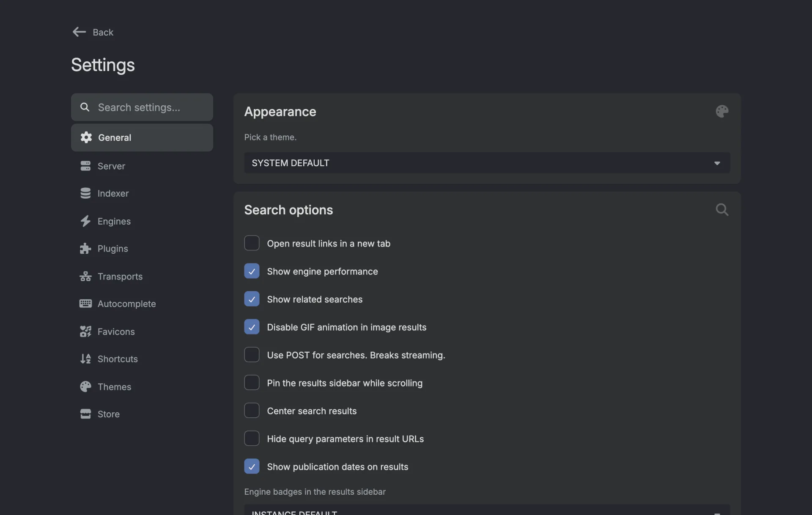Open the SYSTEM DEFAULT theme dropdown
812x515 pixels.
(x=487, y=163)
